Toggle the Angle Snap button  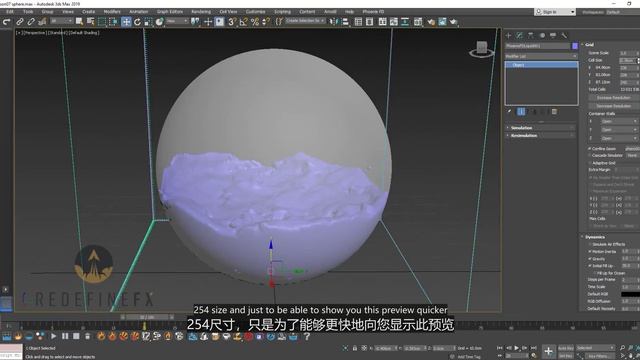click(x=244, y=22)
